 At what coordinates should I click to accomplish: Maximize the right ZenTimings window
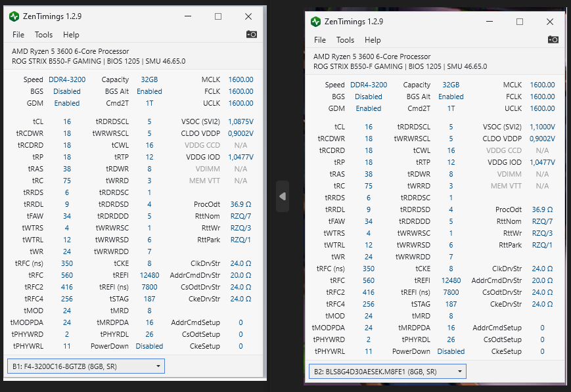pyautogui.click(x=520, y=22)
